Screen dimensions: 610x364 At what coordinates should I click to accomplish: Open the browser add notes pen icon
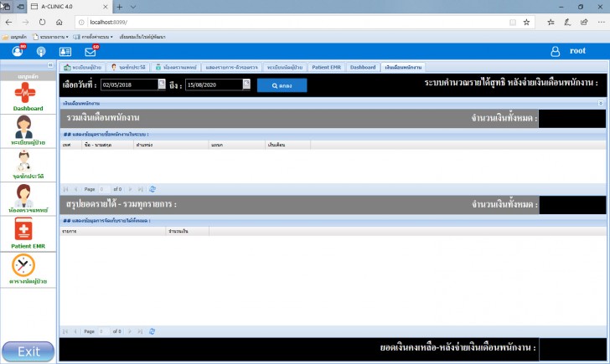click(x=567, y=22)
